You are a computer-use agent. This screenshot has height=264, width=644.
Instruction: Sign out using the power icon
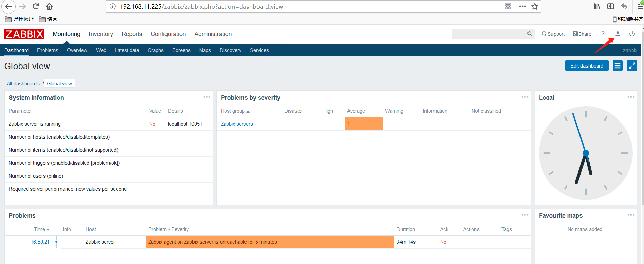click(x=632, y=34)
